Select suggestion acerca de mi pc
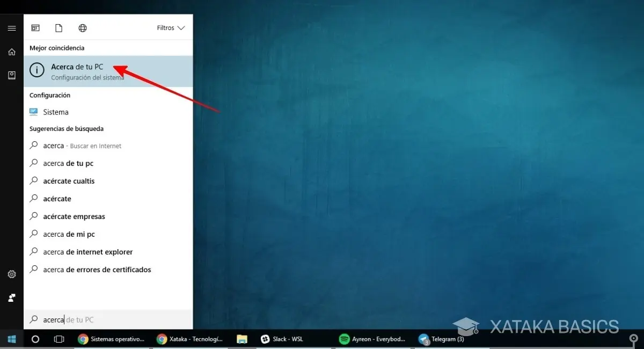Viewport: 644px width, 349px height. 108,234
